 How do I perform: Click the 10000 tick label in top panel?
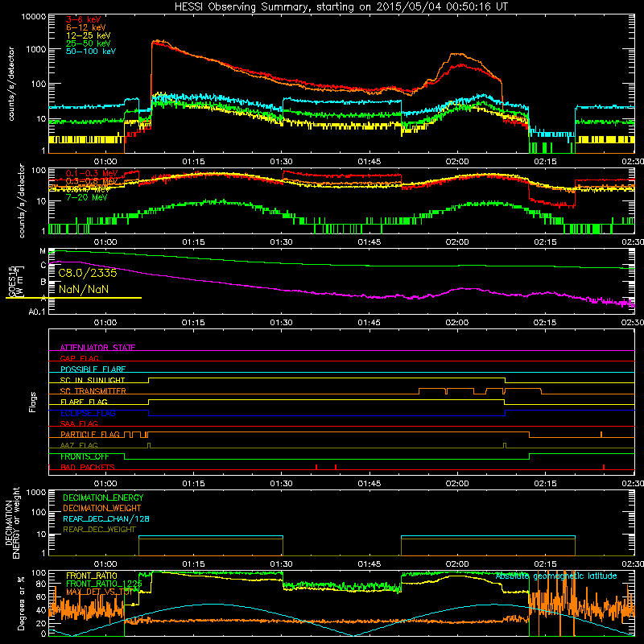[x=34, y=16]
